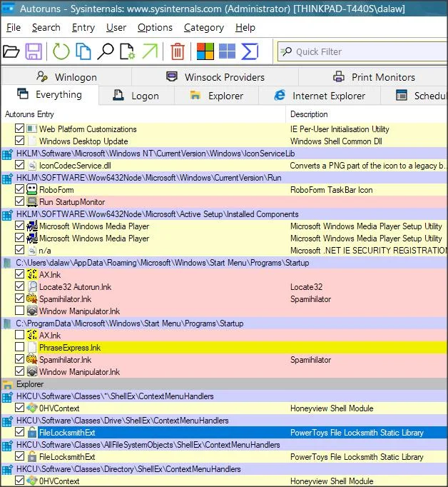This screenshot has width=448, height=487.
Task: Select HKCU AllFileSystemObjects ContextMenuHandlers row
Action: click(224, 445)
